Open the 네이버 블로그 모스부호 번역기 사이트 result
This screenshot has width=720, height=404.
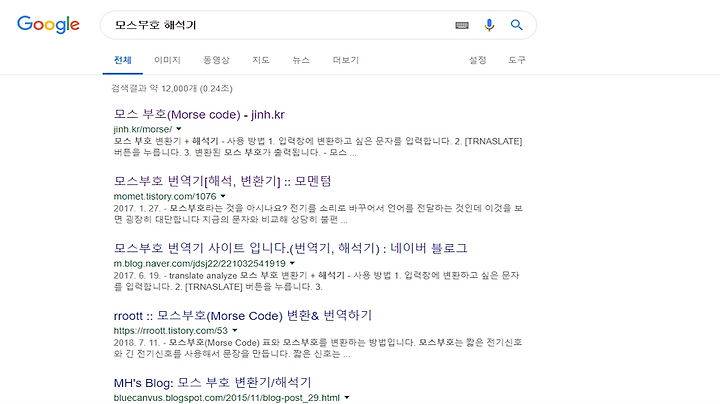pyautogui.click(x=291, y=248)
